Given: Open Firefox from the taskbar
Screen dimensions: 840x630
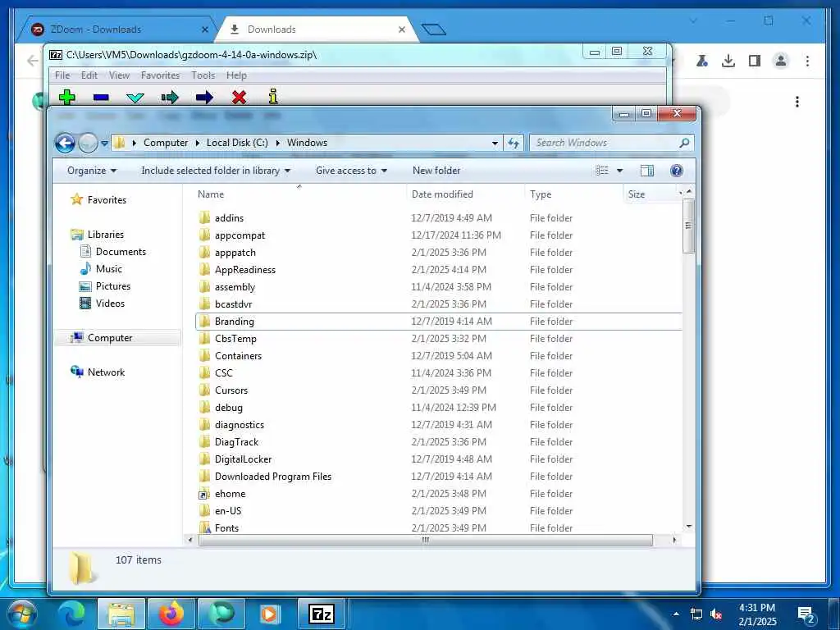Looking at the screenshot, I should coord(171,614).
